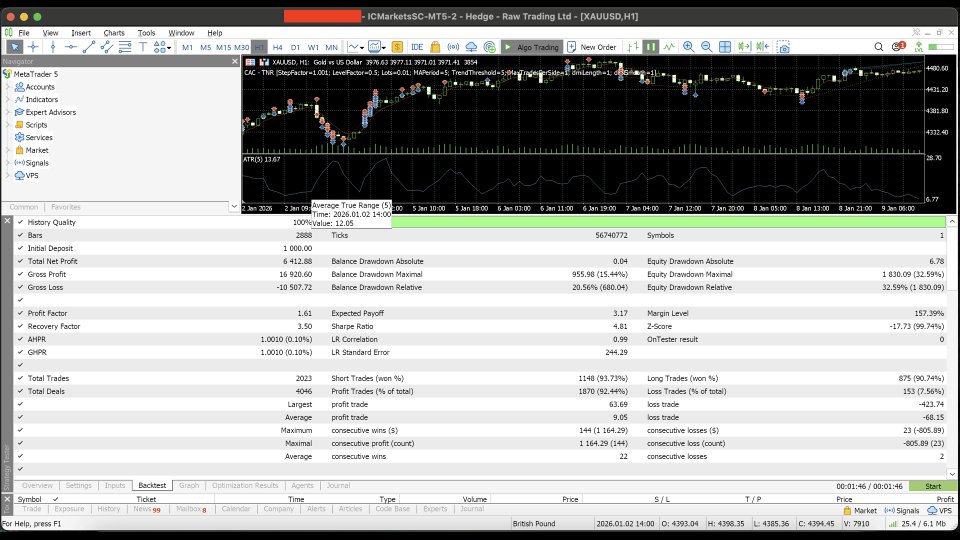Take a chart screenshot with camera icon
Screen dimensions: 960x540
(784, 47)
